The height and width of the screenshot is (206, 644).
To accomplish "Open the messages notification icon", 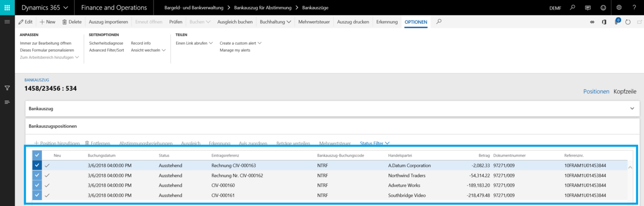I will tap(588, 8).
